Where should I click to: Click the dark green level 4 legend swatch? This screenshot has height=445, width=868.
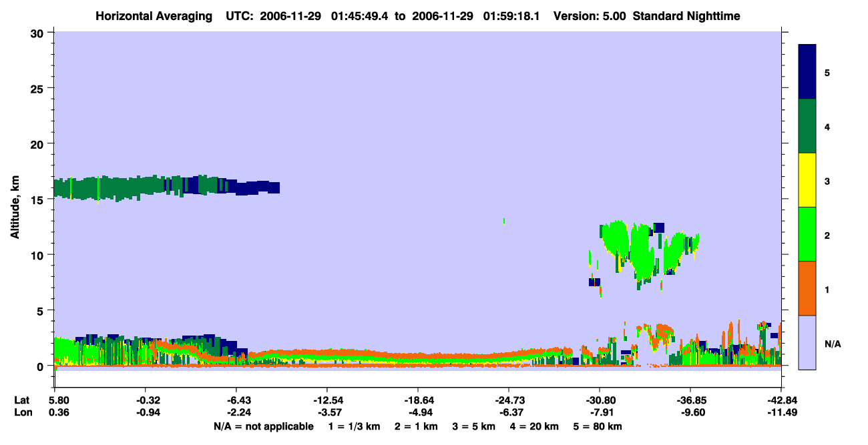[807, 126]
